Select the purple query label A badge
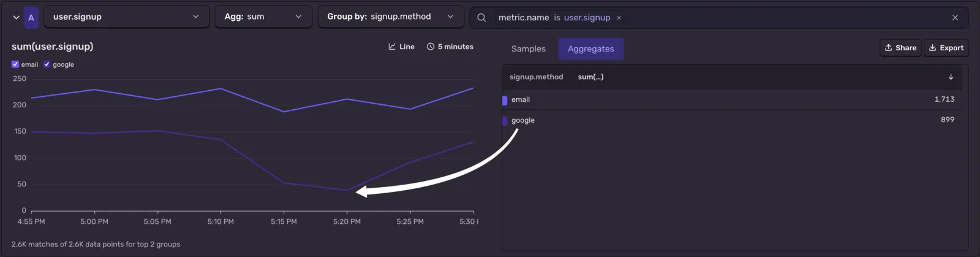 [x=31, y=17]
